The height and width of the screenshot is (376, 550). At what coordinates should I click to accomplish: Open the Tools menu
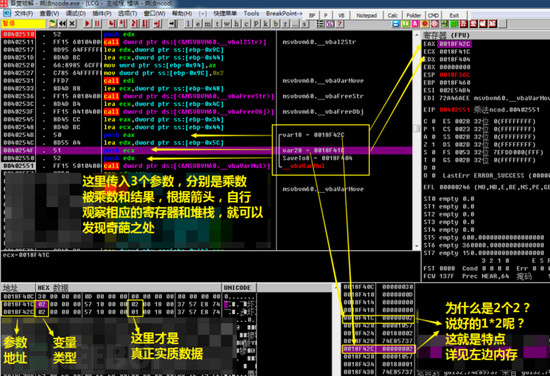click(251, 14)
